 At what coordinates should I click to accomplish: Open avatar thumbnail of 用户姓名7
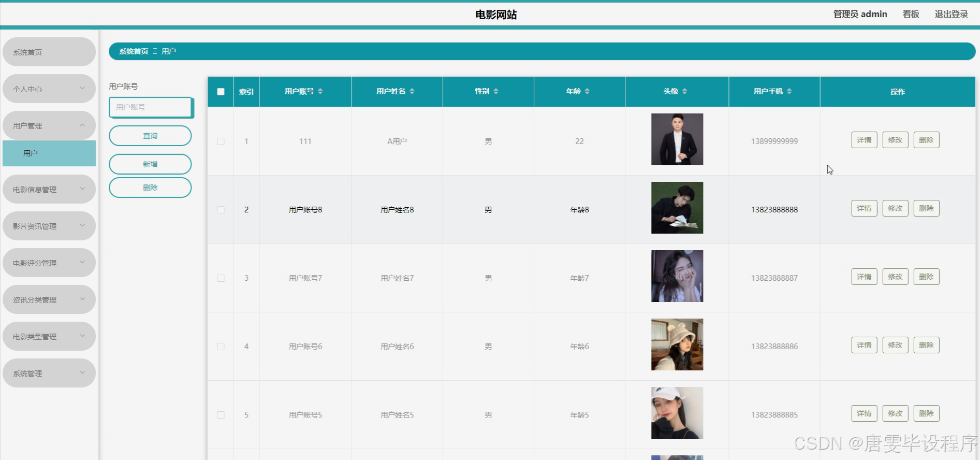(x=677, y=276)
